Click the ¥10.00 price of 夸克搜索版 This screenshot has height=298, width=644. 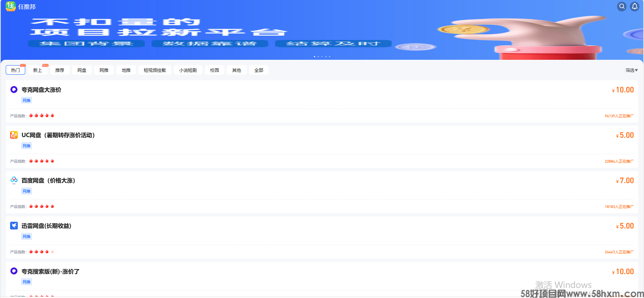(623, 271)
